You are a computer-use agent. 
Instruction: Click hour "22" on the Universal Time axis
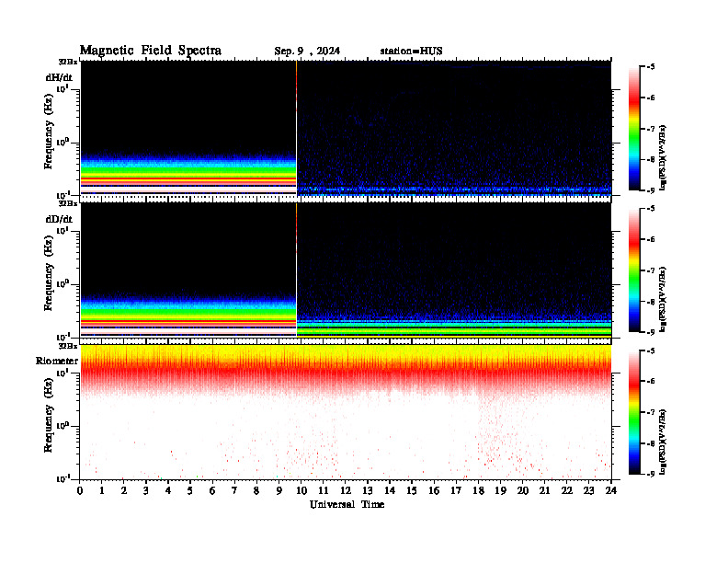[x=566, y=490]
